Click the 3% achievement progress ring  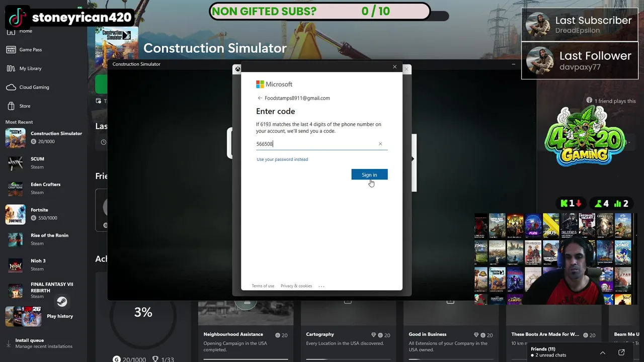point(143,315)
